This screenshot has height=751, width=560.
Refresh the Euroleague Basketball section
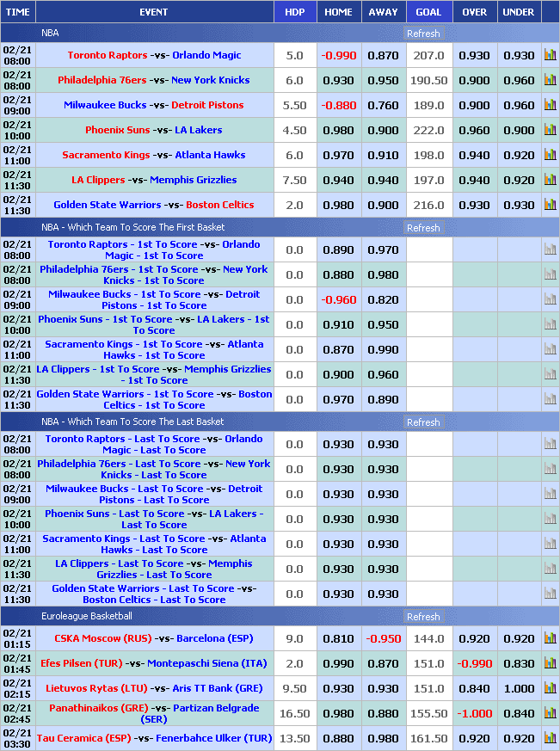[423, 617]
